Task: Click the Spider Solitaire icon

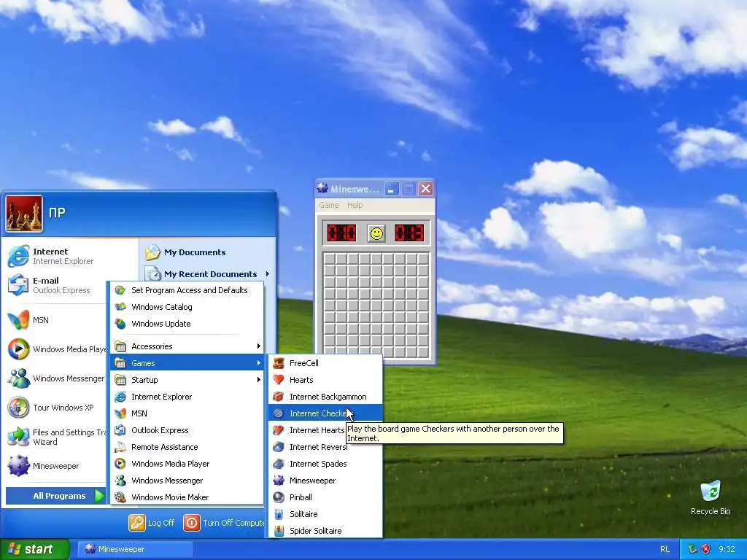Action: point(279,531)
